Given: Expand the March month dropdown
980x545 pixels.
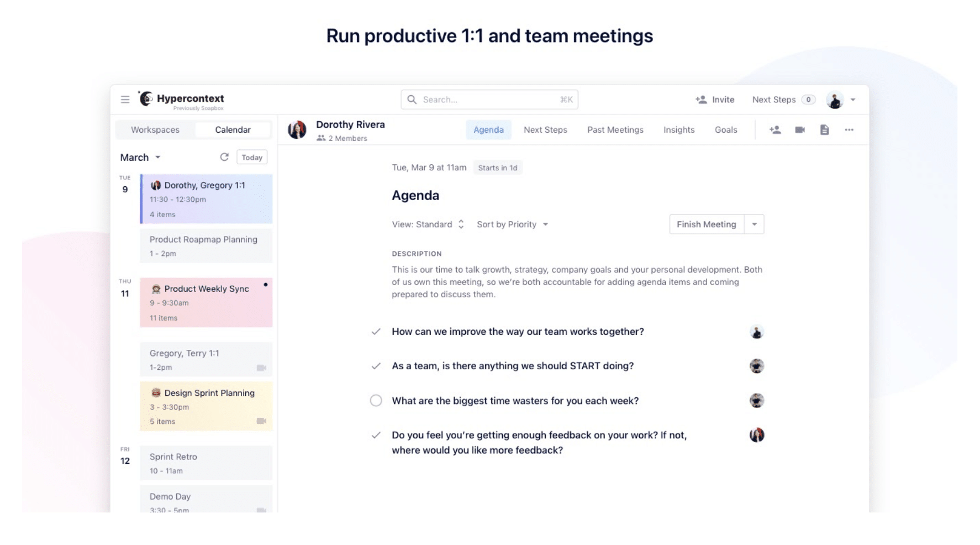Looking at the screenshot, I should tap(140, 158).
